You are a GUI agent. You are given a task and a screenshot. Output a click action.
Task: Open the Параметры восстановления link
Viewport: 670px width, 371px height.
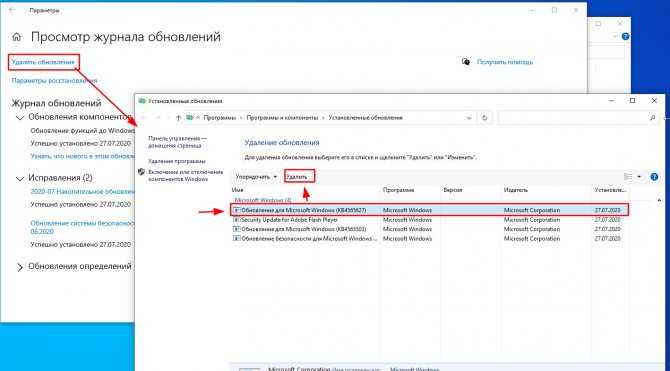(54, 80)
